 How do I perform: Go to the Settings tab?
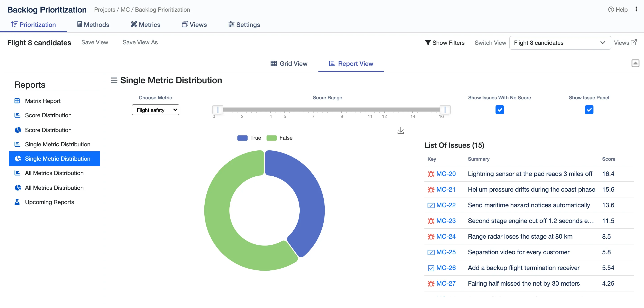[x=244, y=25]
